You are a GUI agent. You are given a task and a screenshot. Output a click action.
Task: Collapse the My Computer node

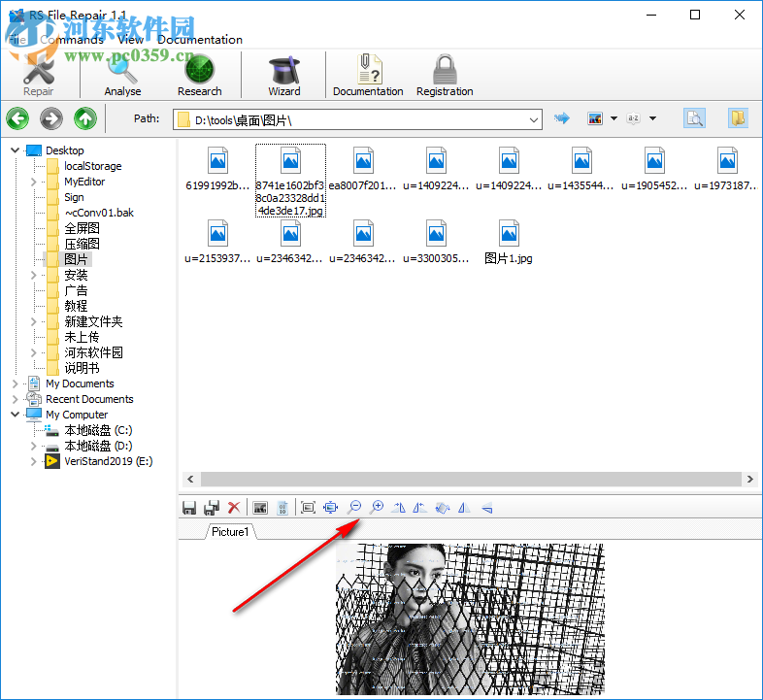[16, 415]
